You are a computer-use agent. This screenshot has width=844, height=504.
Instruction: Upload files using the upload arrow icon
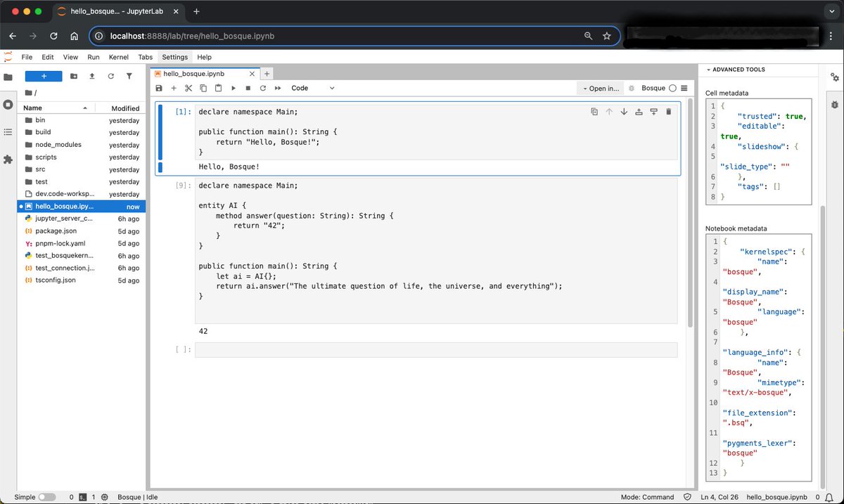(x=92, y=76)
